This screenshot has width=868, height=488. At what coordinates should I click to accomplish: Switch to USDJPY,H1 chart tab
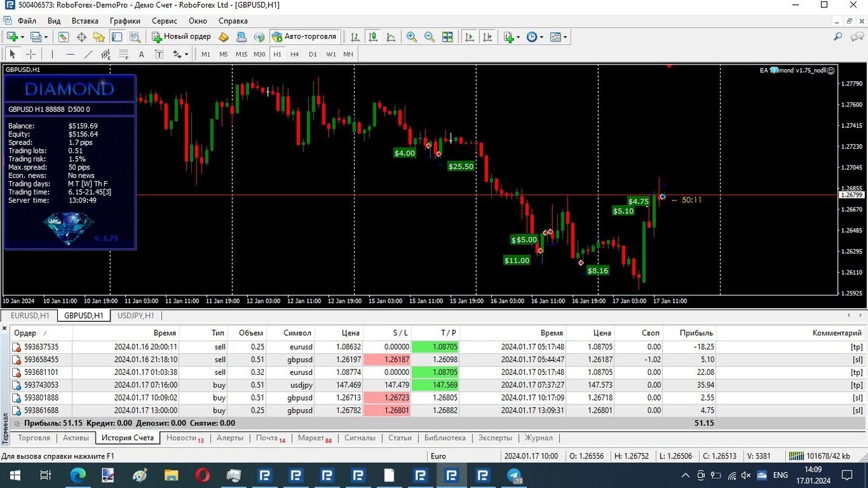point(136,315)
